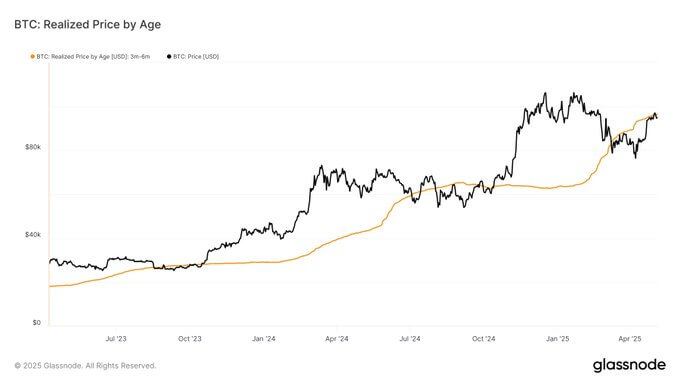Screen dimensions: 680x383
Task: Click the orange Realized Price legend dot
Action: [x=33, y=57]
